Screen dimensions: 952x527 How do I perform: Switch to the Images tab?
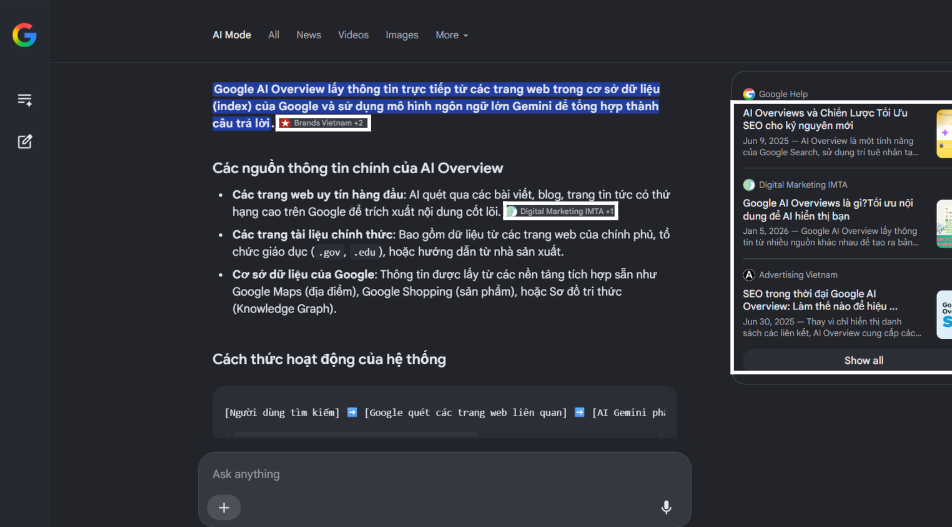[402, 35]
